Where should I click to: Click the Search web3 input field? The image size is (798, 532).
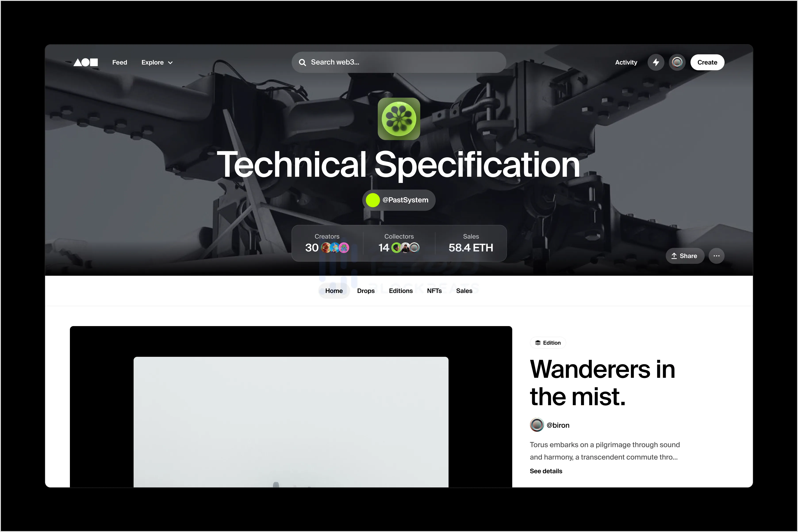[399, 62]
